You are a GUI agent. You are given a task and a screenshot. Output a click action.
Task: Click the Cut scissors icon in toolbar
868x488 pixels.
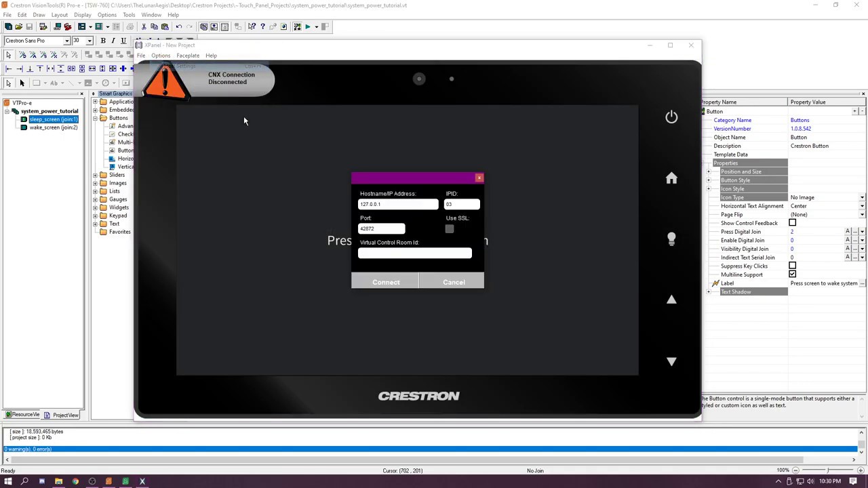(x=144, y=26)
